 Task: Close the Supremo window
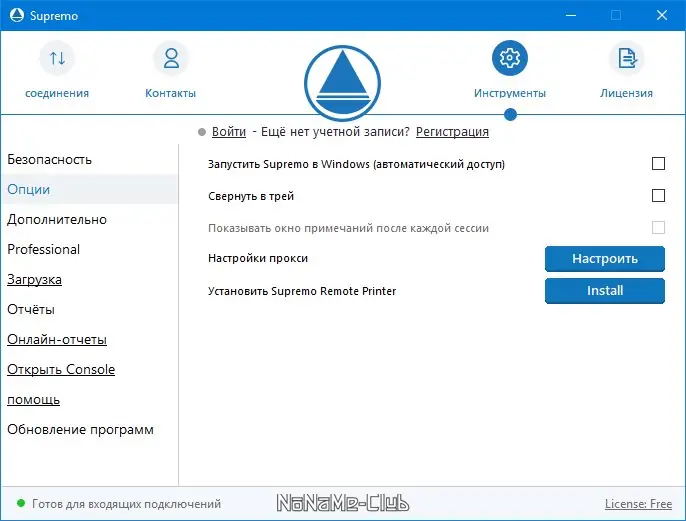coord(662,15)
